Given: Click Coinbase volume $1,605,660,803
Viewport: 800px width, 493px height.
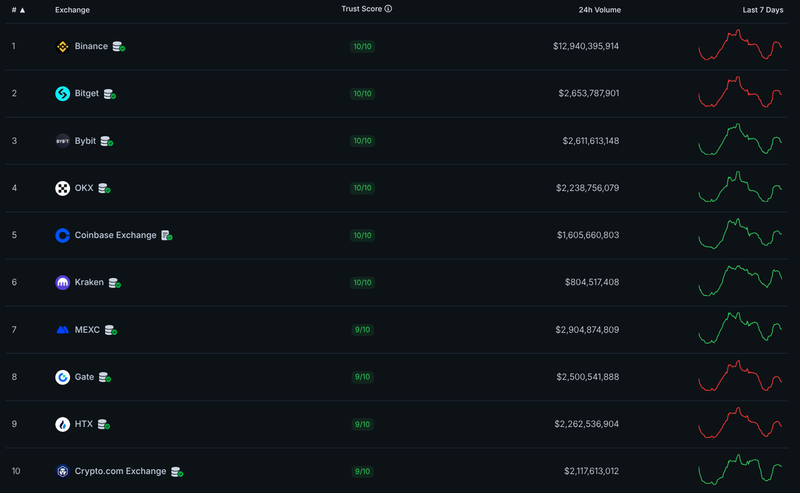Looking at the screenshot, I should point(588,235).
